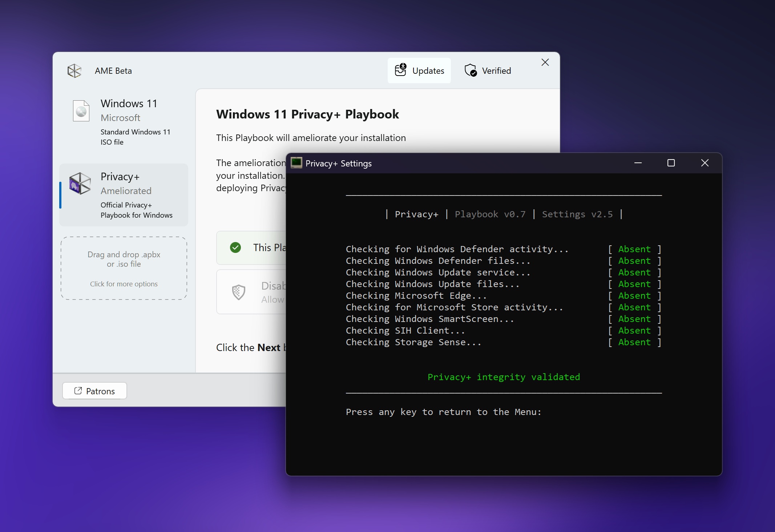Screen dimensions: 775x532
Task: Click 'Checking Windows Update files...' line
Action: (x=432, y=284)
